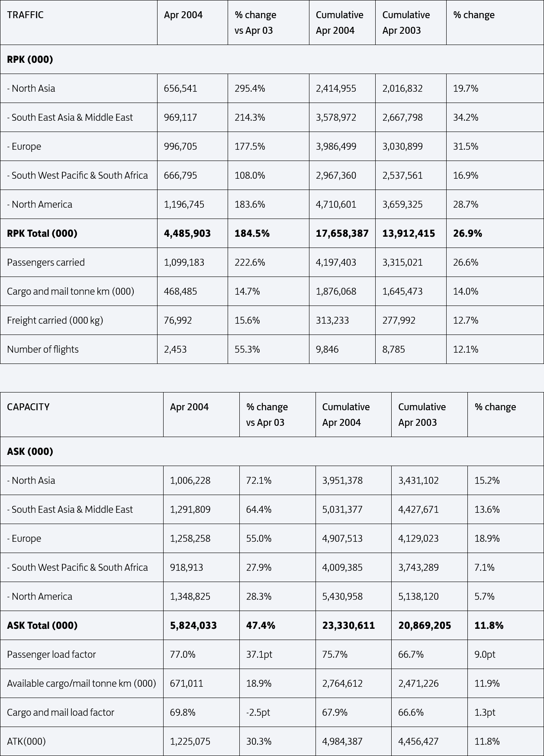Viewport: 544px width, 756px height.
Task: Click Available cargo/mail tonne km value 671,011
Action: tap(187, 684)
